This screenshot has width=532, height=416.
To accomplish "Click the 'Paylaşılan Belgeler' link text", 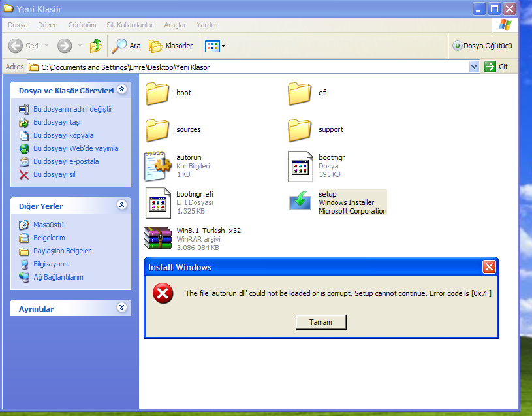I will pyautogui.click(x=62, y=251).
